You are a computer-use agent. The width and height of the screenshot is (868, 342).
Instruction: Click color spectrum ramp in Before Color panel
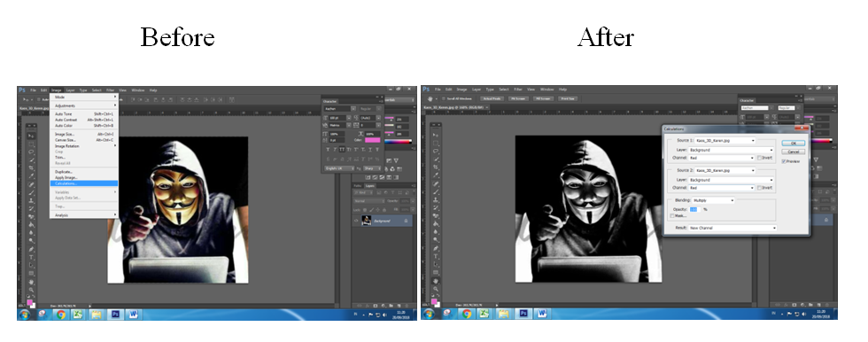tap(399, 141)
